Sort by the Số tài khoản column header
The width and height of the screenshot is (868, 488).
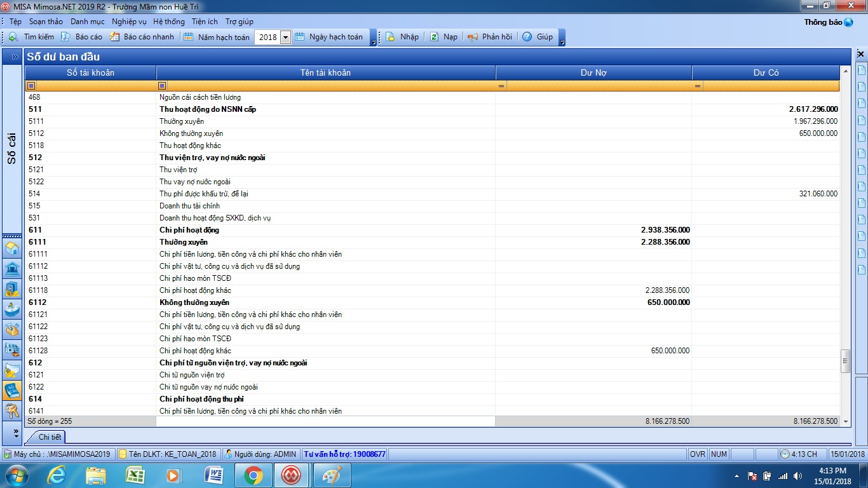(91, 72)
